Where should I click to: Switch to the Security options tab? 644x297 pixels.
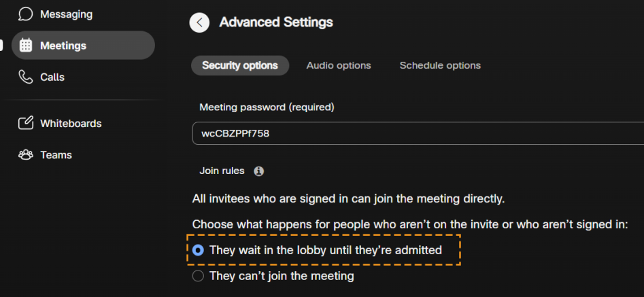tap(240, 65)
